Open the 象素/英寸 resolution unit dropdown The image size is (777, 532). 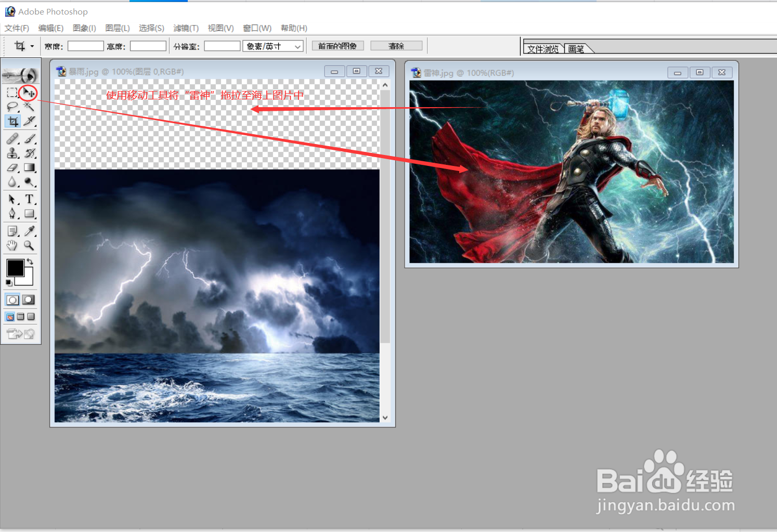point(273,46)
